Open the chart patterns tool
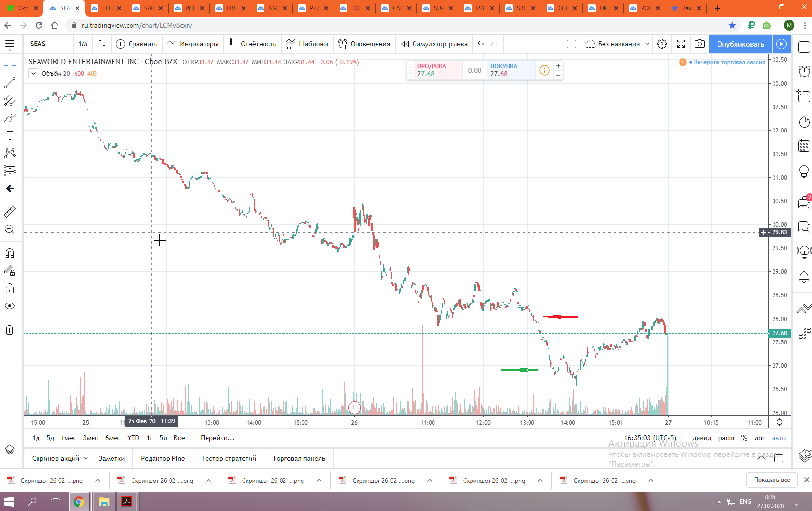Viewport: 812px width, 511px height. 10,153
